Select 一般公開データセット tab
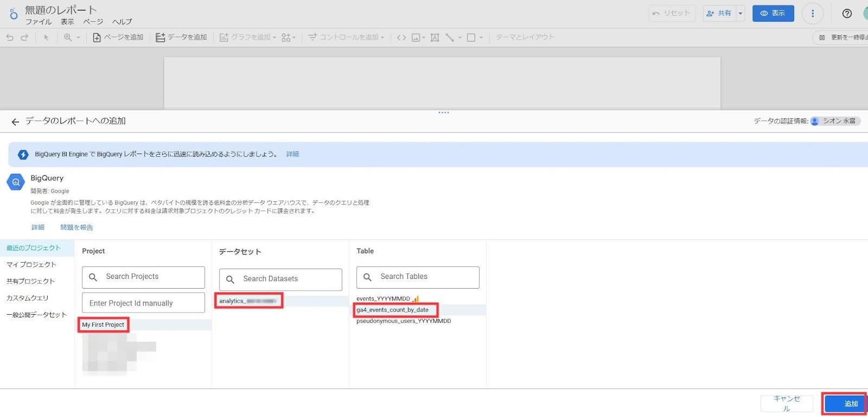 click(x=36, y=315)
